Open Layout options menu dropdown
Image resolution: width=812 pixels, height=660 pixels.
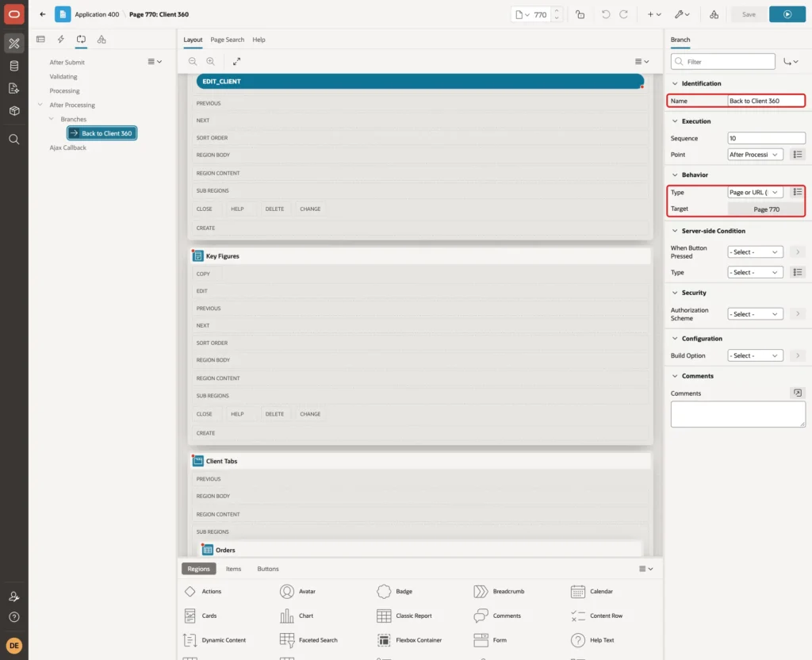642,61
